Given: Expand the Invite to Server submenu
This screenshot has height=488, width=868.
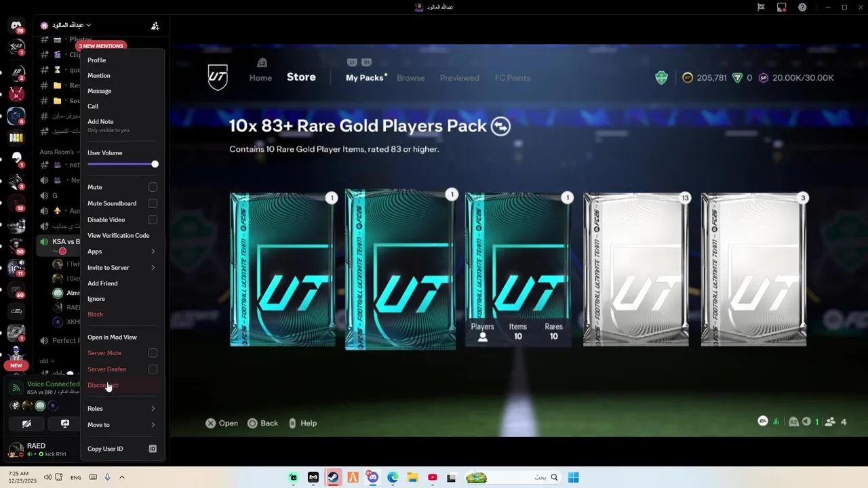Looking at the screenshot, I should click(122, 268).
